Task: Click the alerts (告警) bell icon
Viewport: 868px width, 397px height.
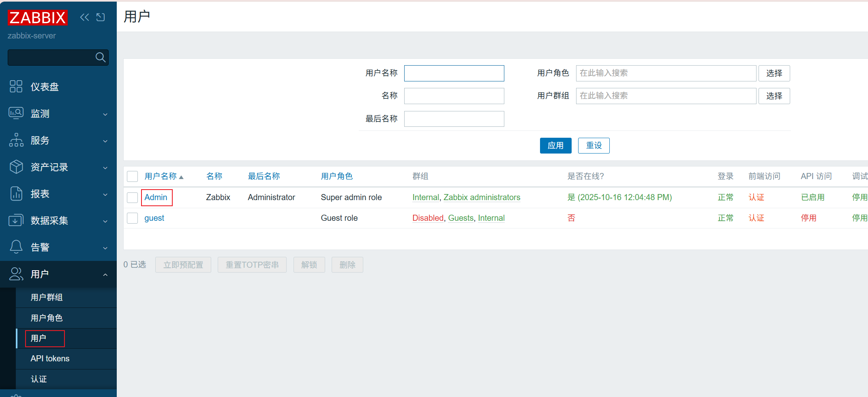Action: click(x=16, y=247)
